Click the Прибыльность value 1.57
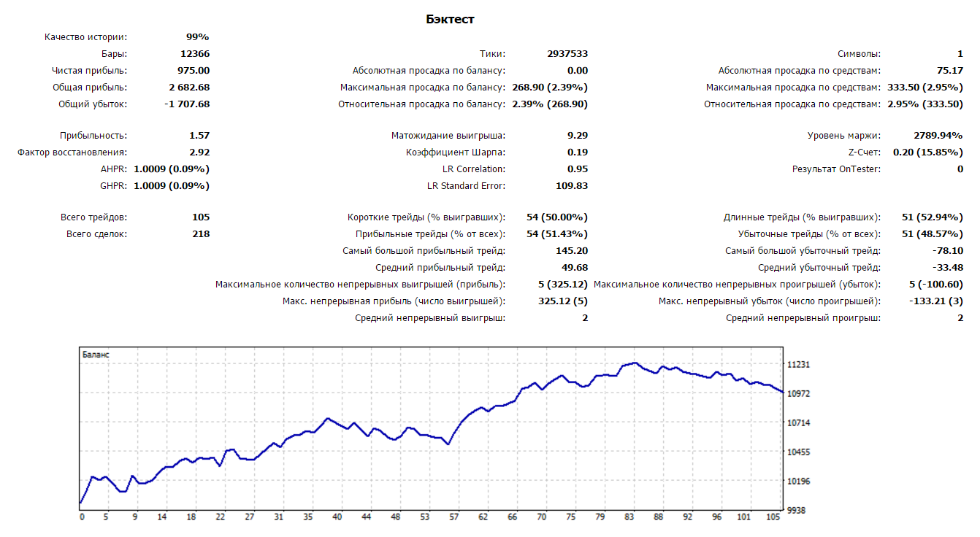This screenshot has width=980, height=537. (x=199, y=136)
